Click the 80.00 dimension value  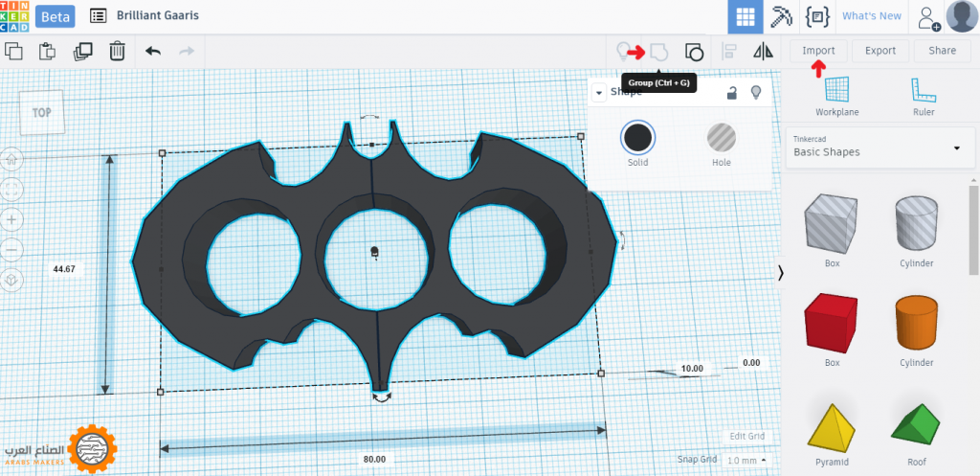coord(374,459)
